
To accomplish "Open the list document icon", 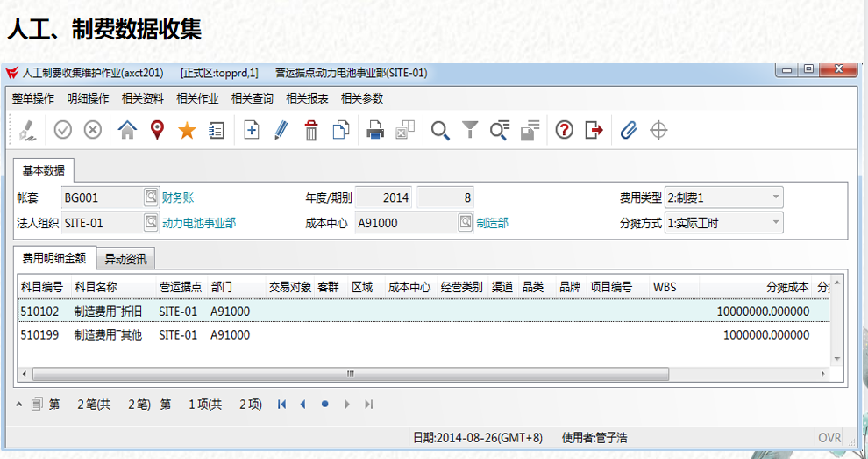I will (217, 130).
